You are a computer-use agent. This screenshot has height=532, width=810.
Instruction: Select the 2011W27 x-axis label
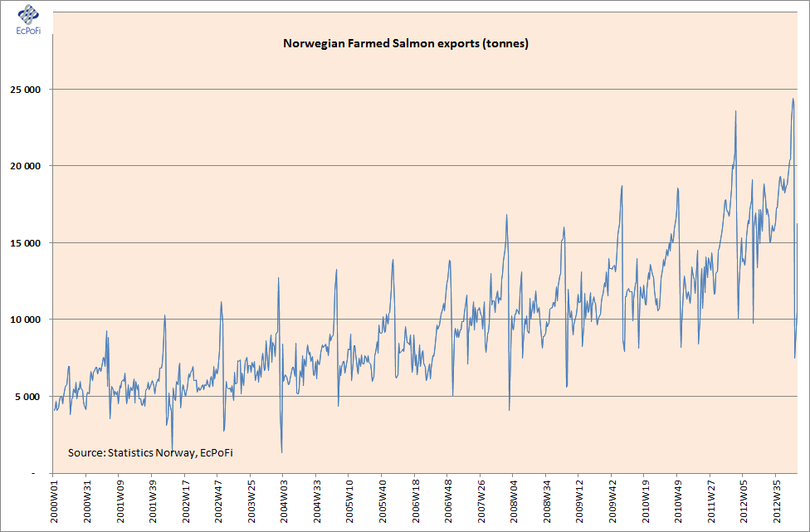(x=710, y=503)
